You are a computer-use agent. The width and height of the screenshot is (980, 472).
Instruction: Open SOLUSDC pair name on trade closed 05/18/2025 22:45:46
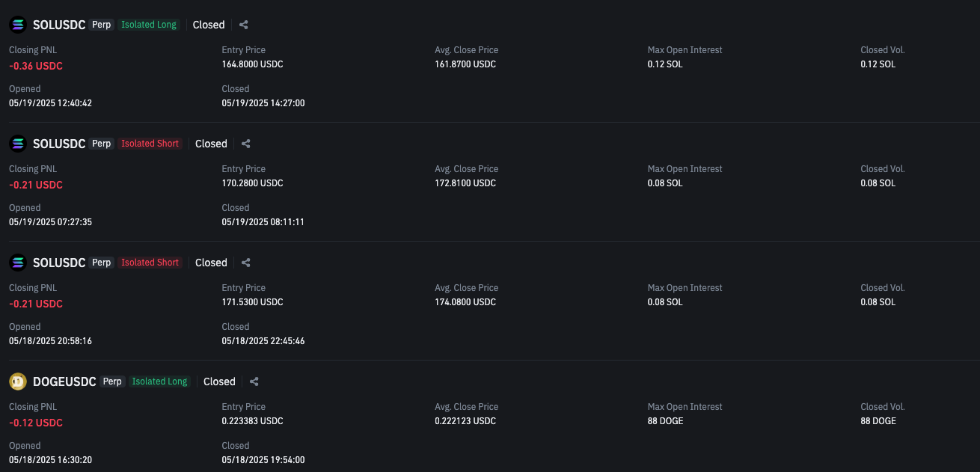coord(59,263)
